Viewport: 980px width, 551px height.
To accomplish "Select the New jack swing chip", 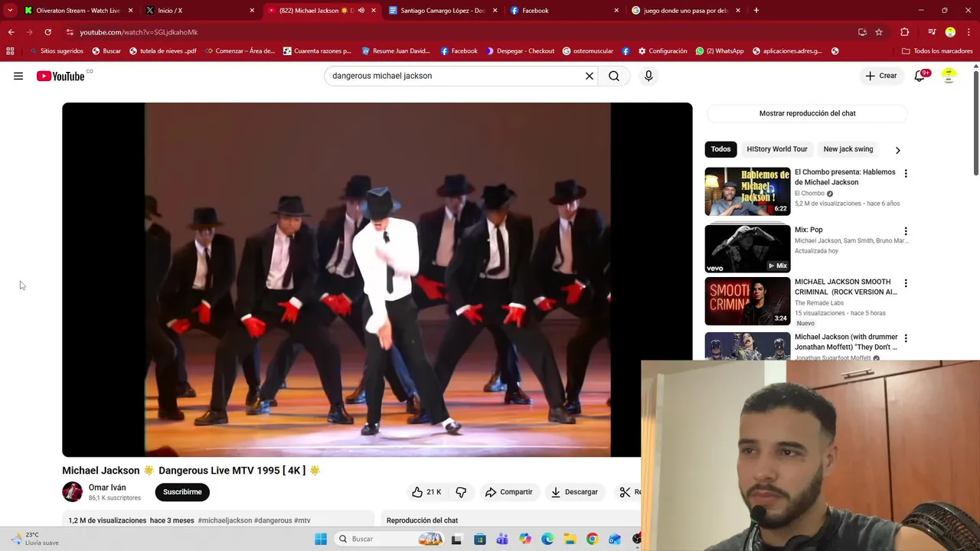I will tap(848, 149).
